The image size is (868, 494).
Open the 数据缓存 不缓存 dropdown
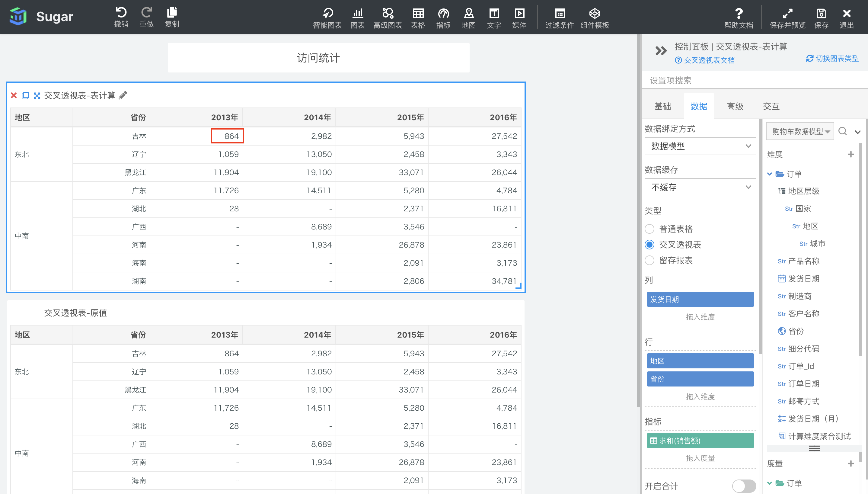(700, 187)
